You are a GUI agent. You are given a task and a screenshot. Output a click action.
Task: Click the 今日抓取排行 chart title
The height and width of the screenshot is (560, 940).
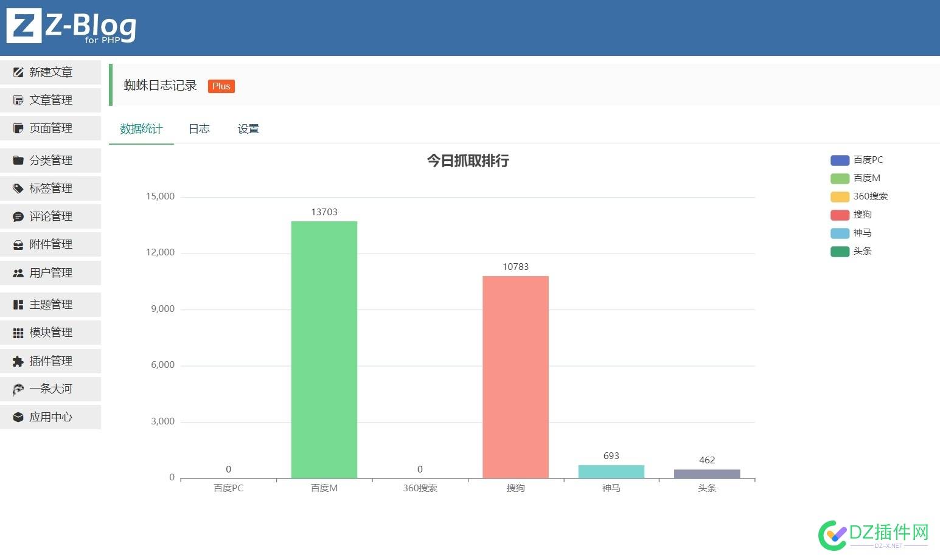click(x=468, y=161)
